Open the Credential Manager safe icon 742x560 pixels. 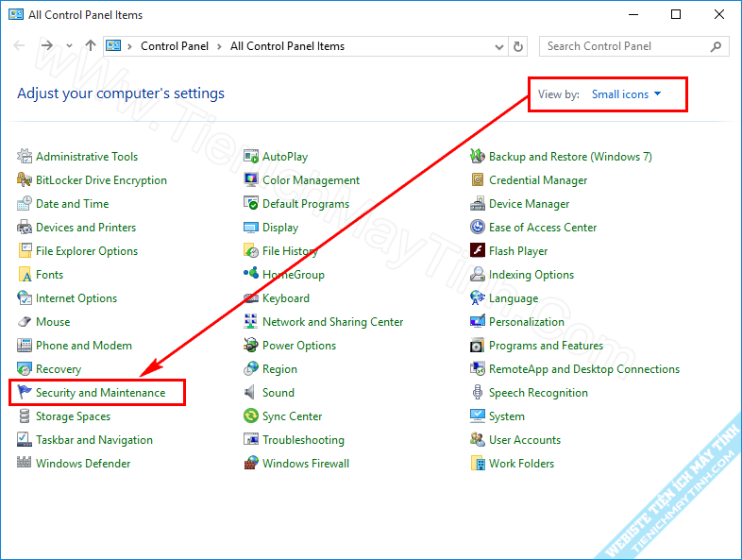click(x=478, y=179)
